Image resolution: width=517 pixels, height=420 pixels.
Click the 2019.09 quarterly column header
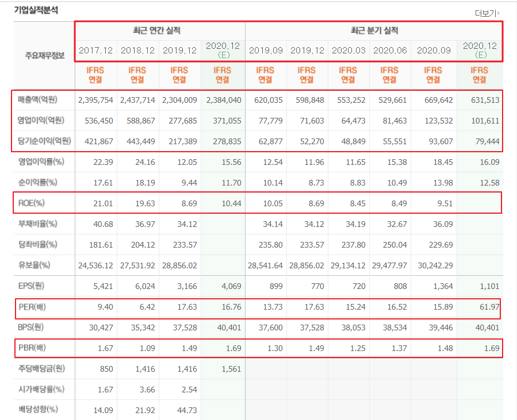(266, 51)
